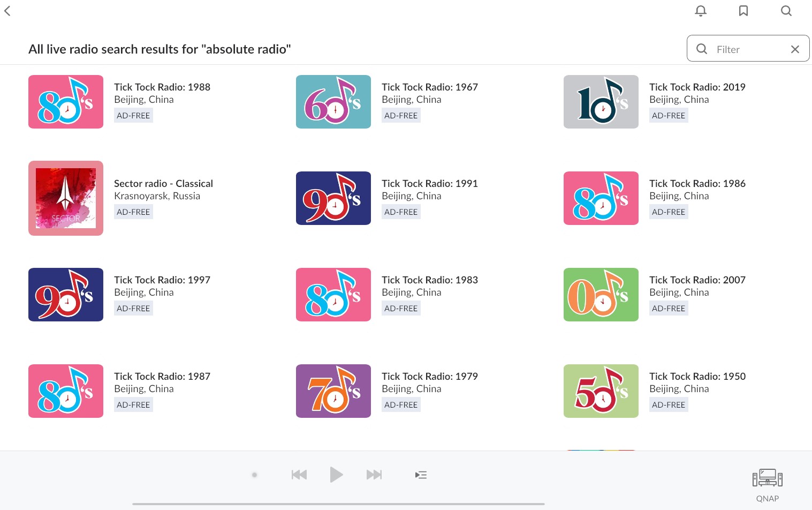Click the playback progress bar

[x=338, y=504]
